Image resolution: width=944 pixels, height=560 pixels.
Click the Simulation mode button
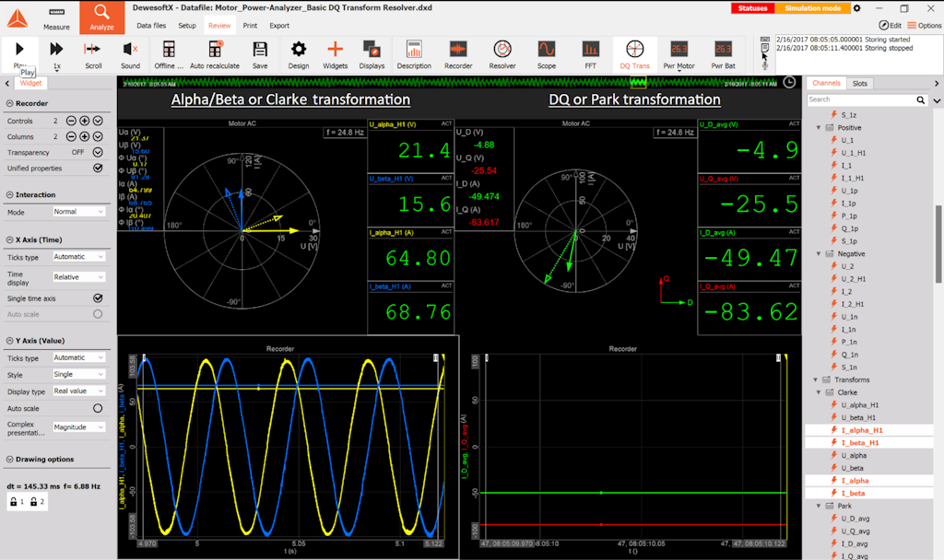812,8
